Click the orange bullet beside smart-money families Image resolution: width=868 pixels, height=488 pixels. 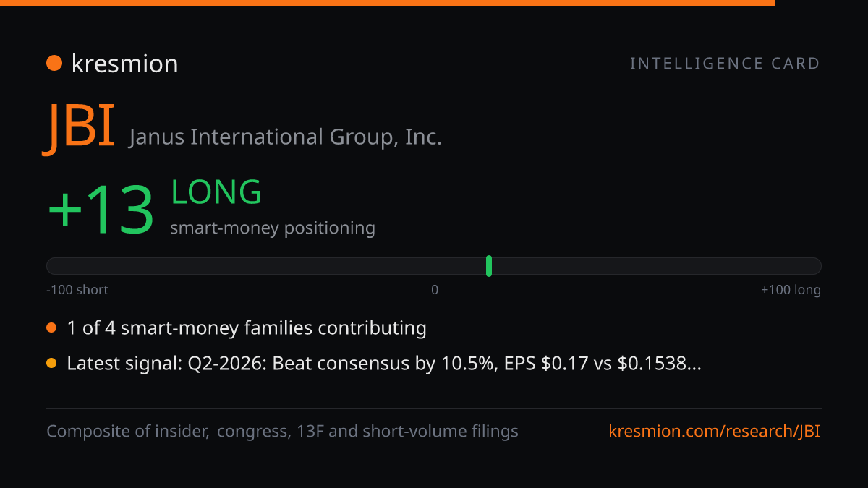tap(51, 328)
